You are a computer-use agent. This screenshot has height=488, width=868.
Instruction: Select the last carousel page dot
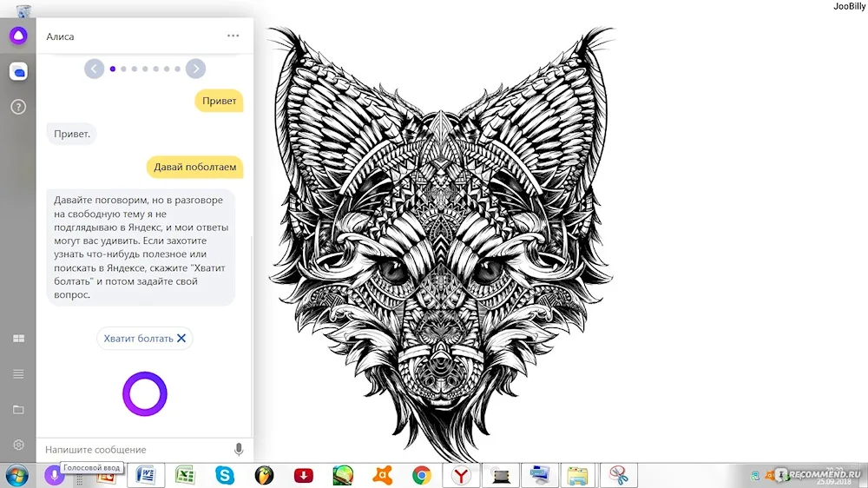(x=177, y=69)
